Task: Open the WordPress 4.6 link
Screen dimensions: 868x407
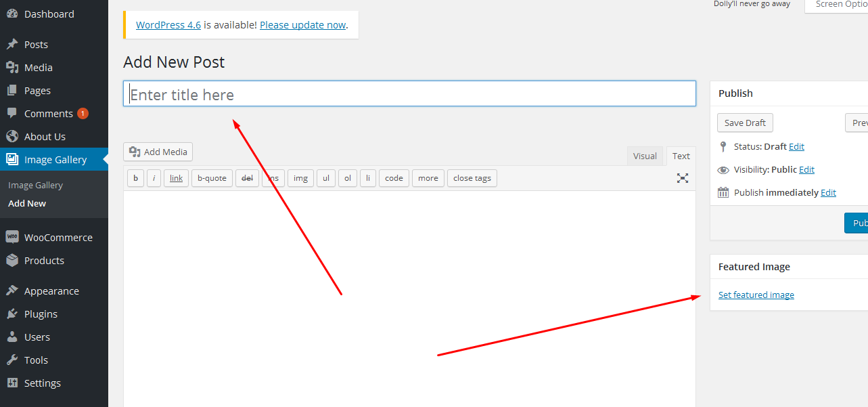Action: pos(168,25)
